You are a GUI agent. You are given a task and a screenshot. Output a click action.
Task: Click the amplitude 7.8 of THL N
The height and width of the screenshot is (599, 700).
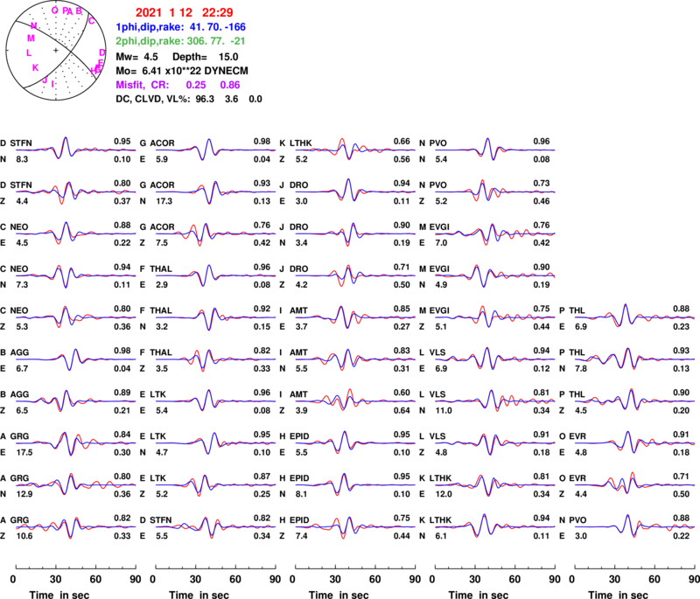581,368
